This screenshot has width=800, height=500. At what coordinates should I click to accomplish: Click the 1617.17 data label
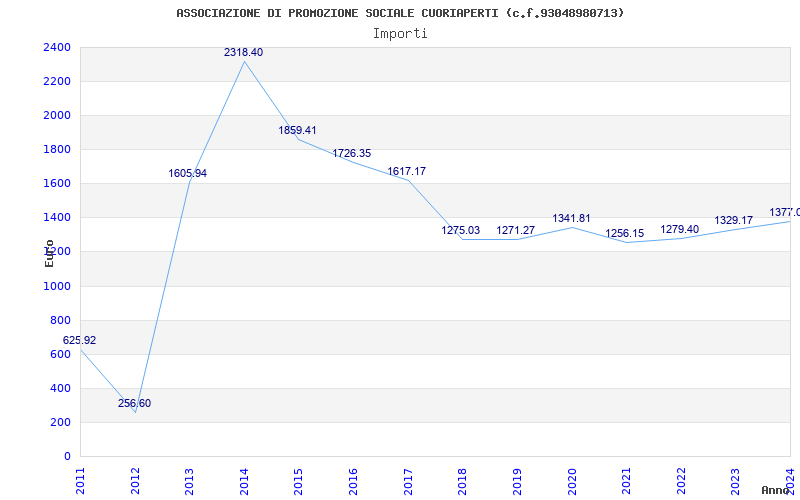click(x=407, y=171)
